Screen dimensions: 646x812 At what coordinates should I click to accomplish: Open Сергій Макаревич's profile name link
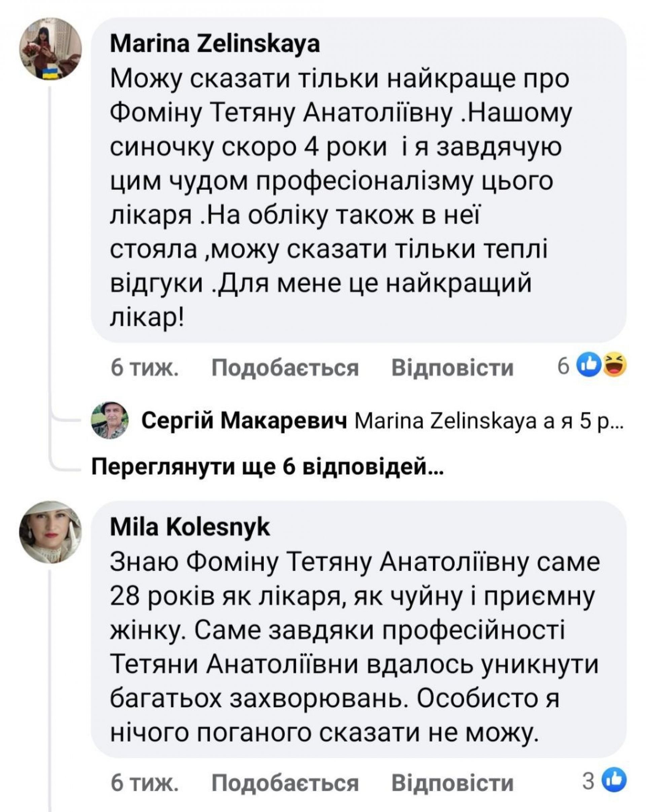[x=244, y=421]
